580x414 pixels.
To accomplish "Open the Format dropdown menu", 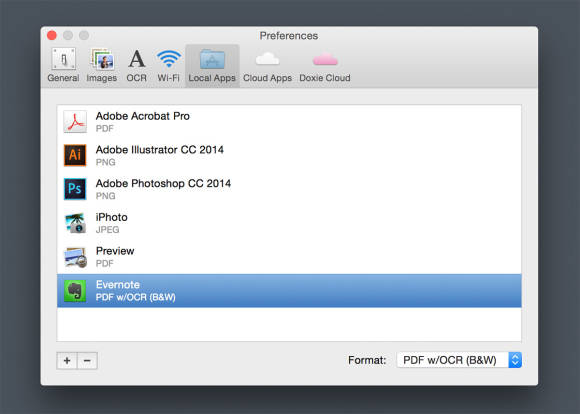I will tap(459, 360).
